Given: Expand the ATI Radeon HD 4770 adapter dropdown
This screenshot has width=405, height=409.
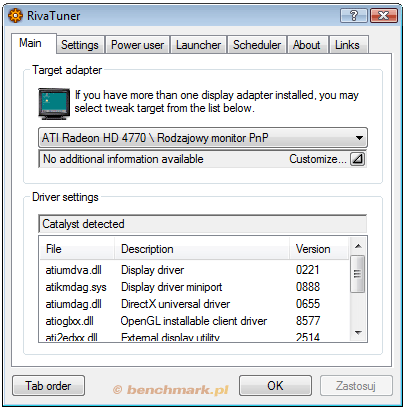Looking at the screenshot, I should [203, 138].
